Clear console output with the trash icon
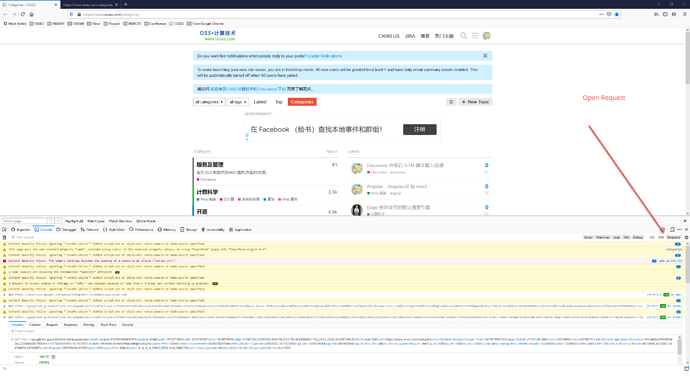690x377 pixels. pos(4,237)
